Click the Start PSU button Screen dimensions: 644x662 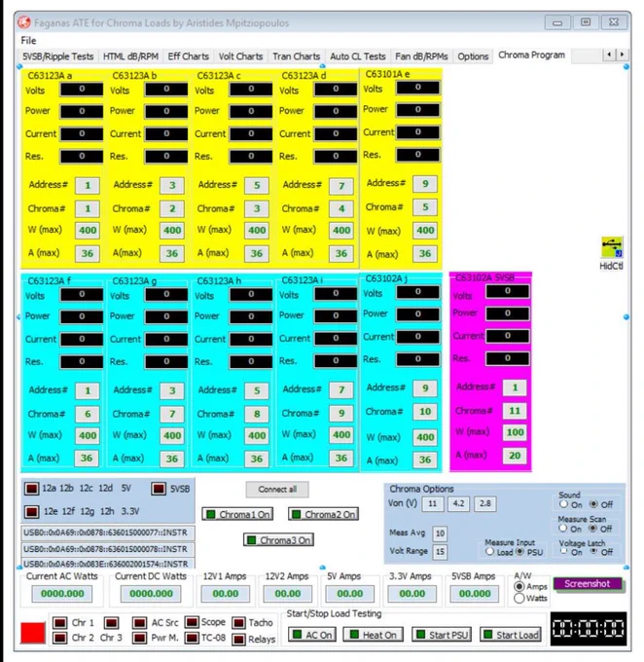click(x=441, y=635)
